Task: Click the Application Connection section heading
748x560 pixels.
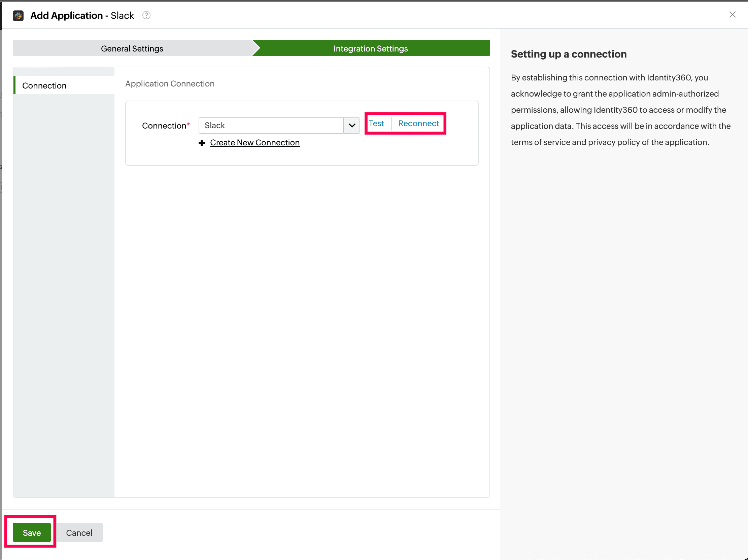Action: pos(170,83)
